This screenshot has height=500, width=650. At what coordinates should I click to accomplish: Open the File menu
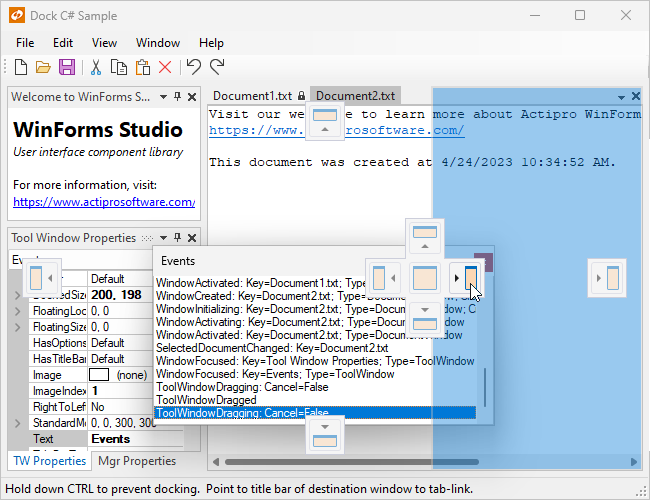pyautogui.click(x=25, y=43)
